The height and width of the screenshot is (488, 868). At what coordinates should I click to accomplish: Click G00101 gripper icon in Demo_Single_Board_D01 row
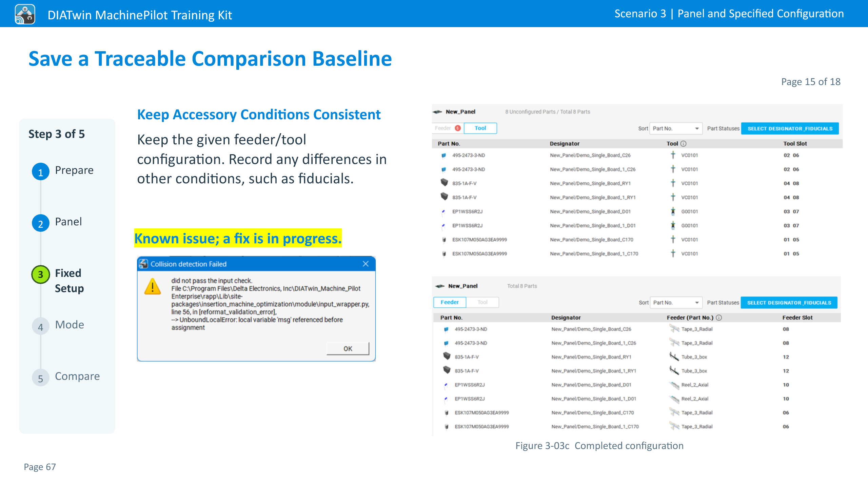click(x=673, y=211)
